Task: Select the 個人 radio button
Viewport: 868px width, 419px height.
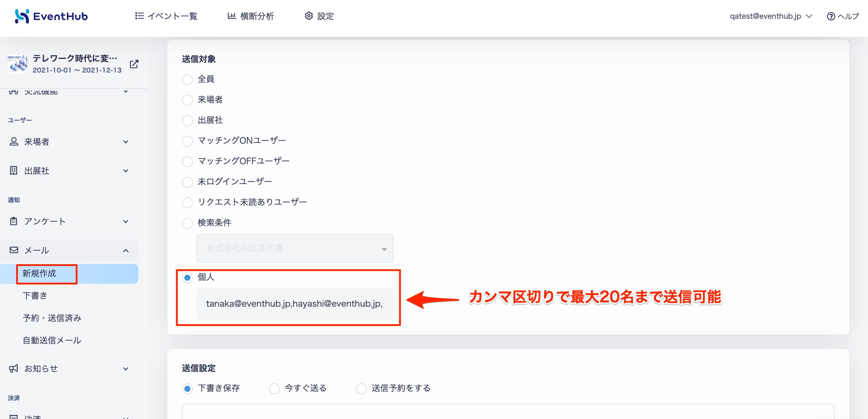Action: [x=187, y=278]
